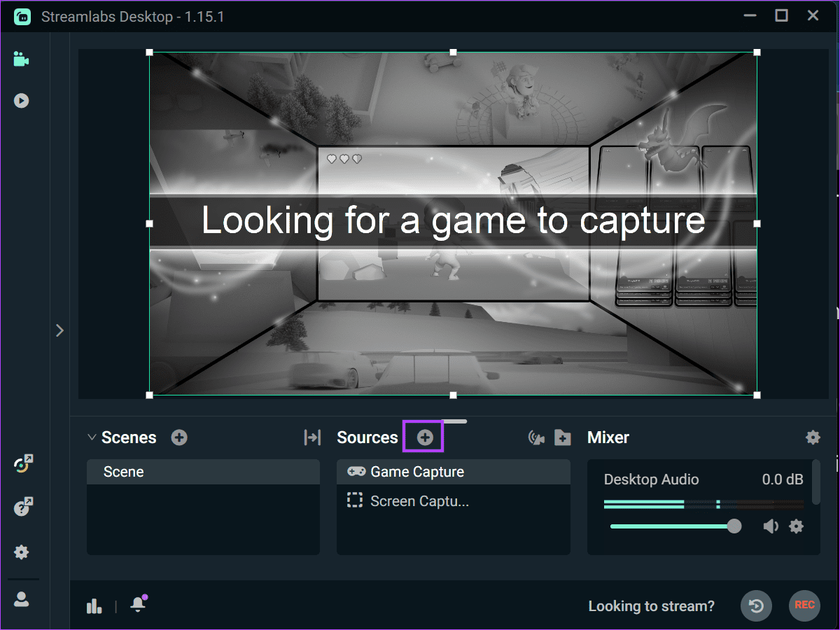Select the Game Capture source

coord(454,472)
